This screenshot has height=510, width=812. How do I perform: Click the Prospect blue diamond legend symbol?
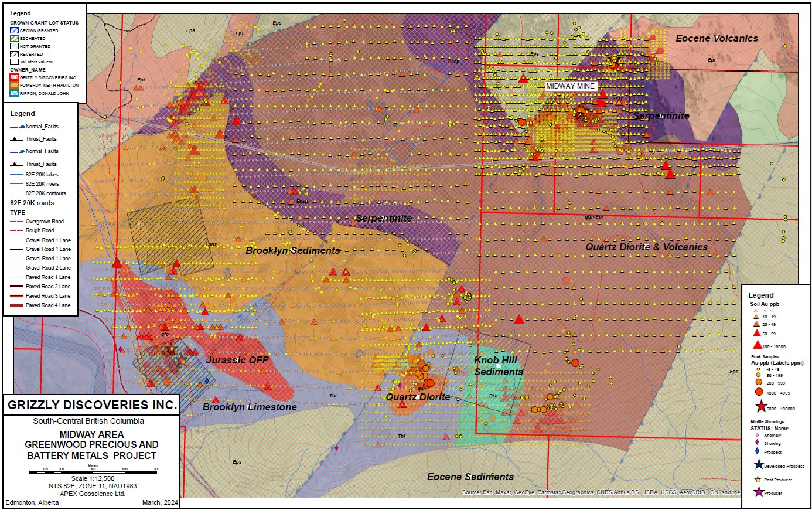click(x=757, y=451)
